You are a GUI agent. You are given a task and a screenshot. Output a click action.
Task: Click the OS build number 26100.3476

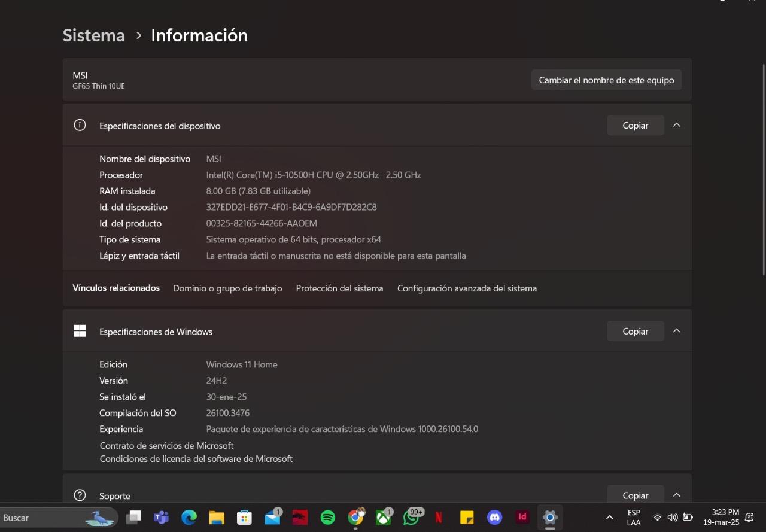[228, 413]
